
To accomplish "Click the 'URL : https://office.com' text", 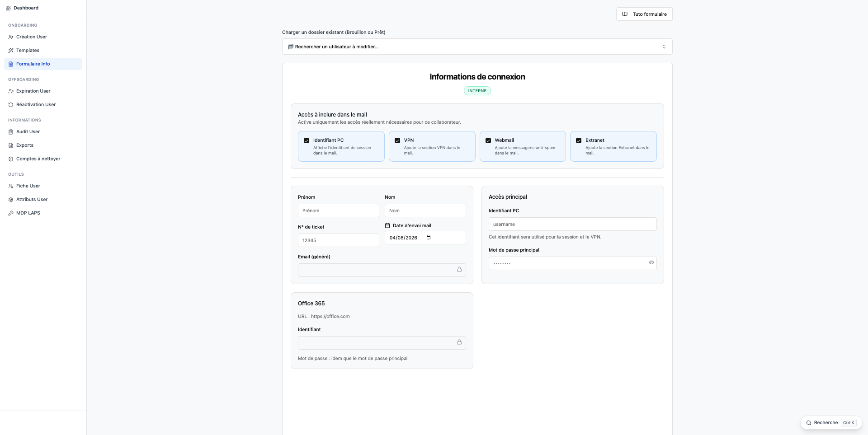I will coord(324,317).
